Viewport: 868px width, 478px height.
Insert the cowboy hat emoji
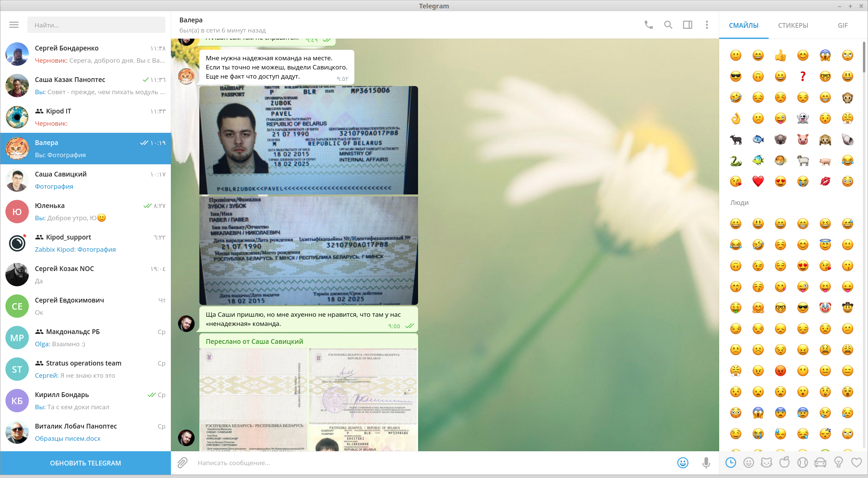(x=848, y=308)
